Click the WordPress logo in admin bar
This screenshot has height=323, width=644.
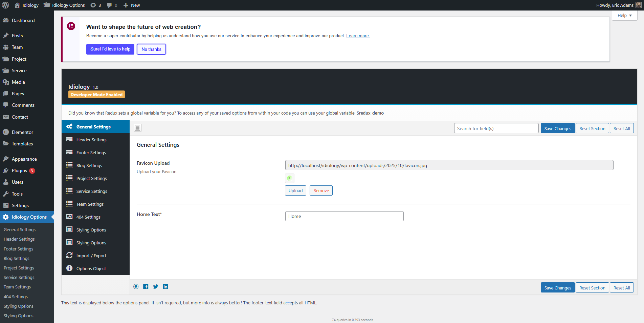(x=5, y=5)
